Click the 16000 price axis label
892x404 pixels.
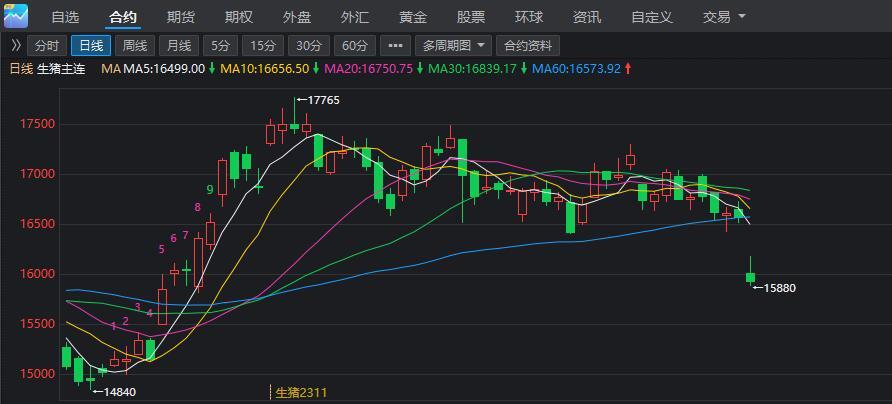click(36, 274)
